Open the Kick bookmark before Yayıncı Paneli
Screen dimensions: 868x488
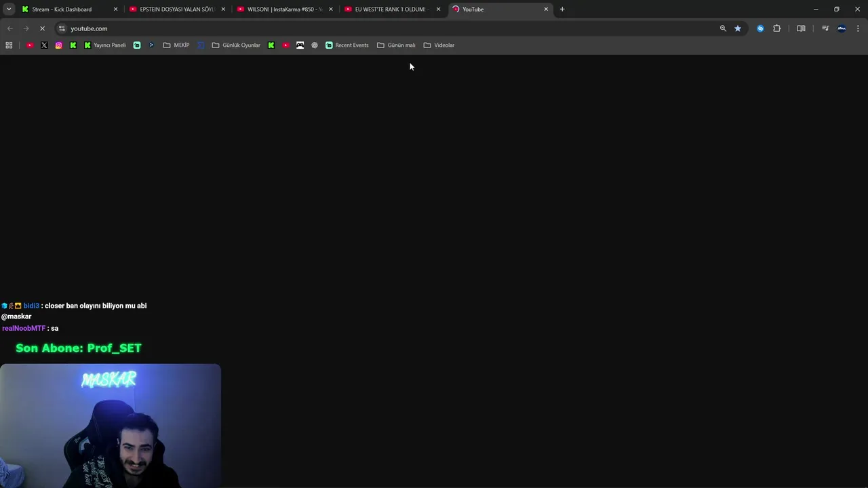73,45
